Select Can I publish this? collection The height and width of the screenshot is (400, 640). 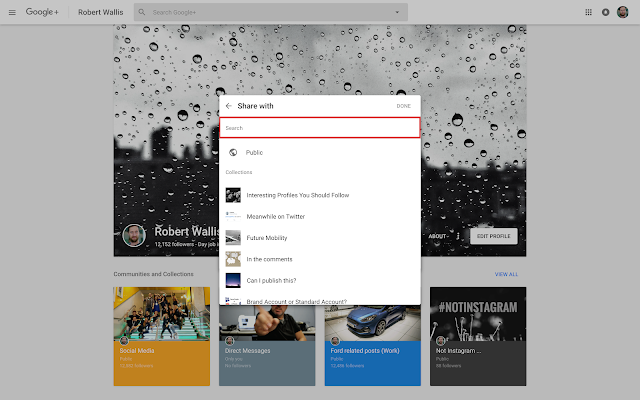tap(320, 280)
